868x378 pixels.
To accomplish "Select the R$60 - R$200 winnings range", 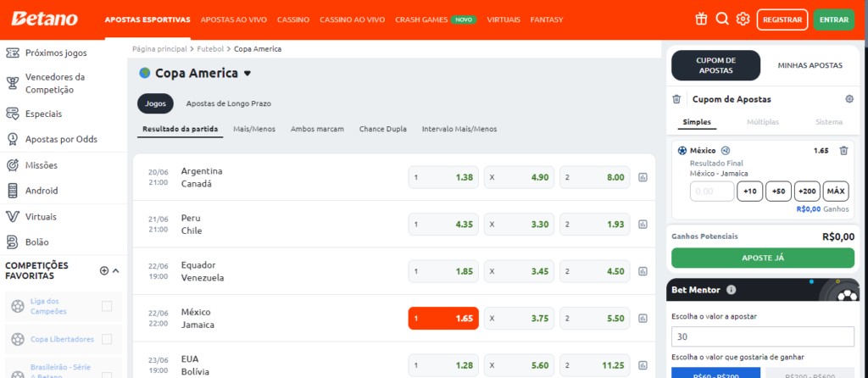I will 715,372.
